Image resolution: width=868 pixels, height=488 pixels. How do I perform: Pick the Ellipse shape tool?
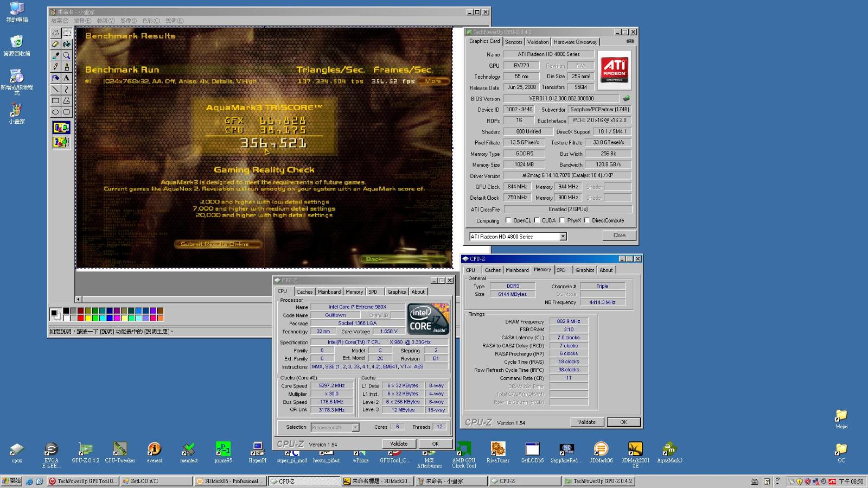pyautogui.click(x=55, y=112)
